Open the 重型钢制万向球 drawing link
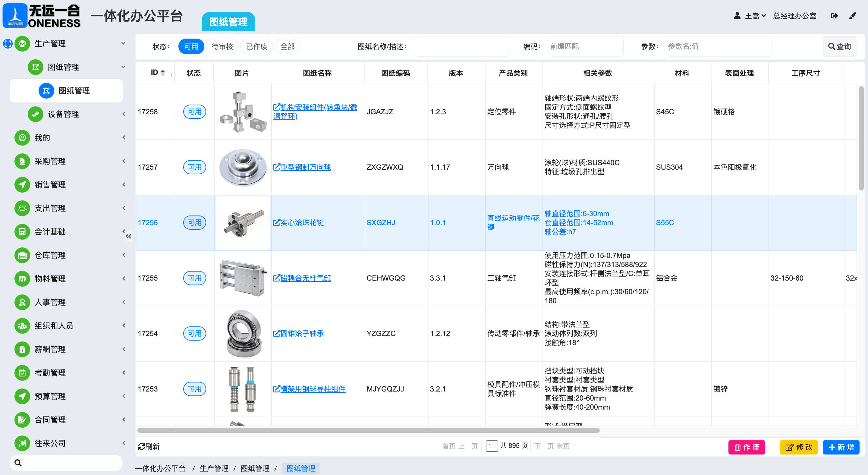This screenshot has height=475, width=868. [x=305, y=167]
